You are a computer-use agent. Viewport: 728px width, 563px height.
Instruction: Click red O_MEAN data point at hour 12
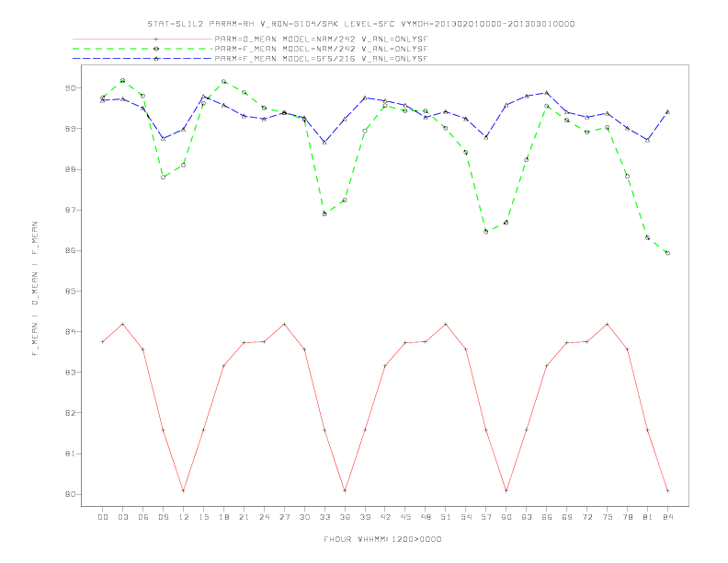point(184,490)
